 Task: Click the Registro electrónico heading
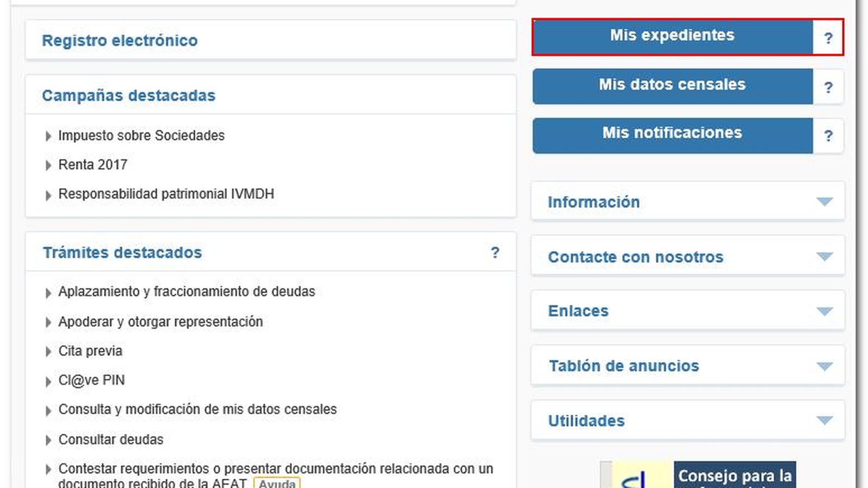coord(120,40)
